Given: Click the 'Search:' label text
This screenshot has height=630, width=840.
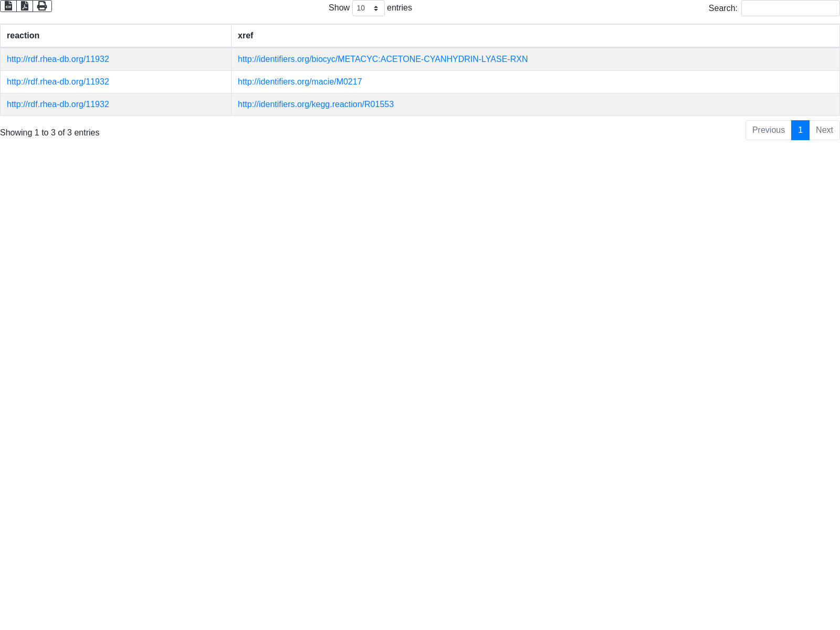Looking at the screenshot, I should coord(722,8).
